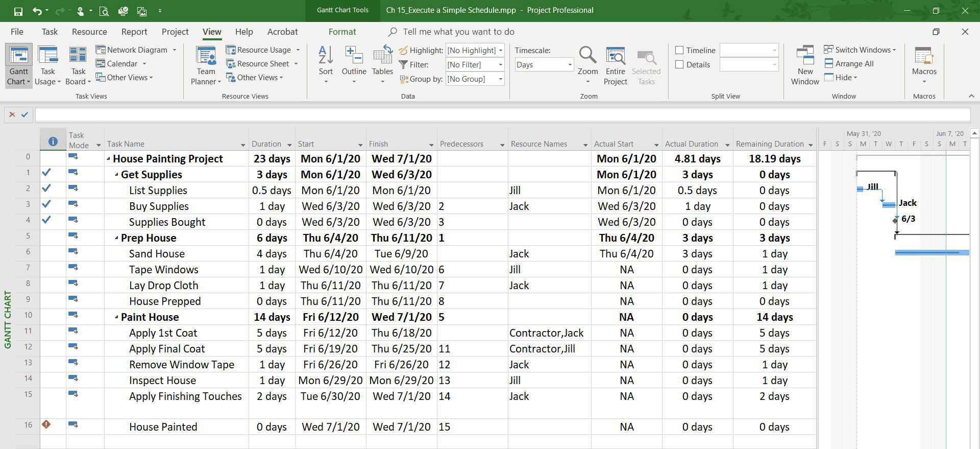Viewport: 980px width, 449px height.
Task: Select the Apply 1st Coat task name
Action: (163, 333)
